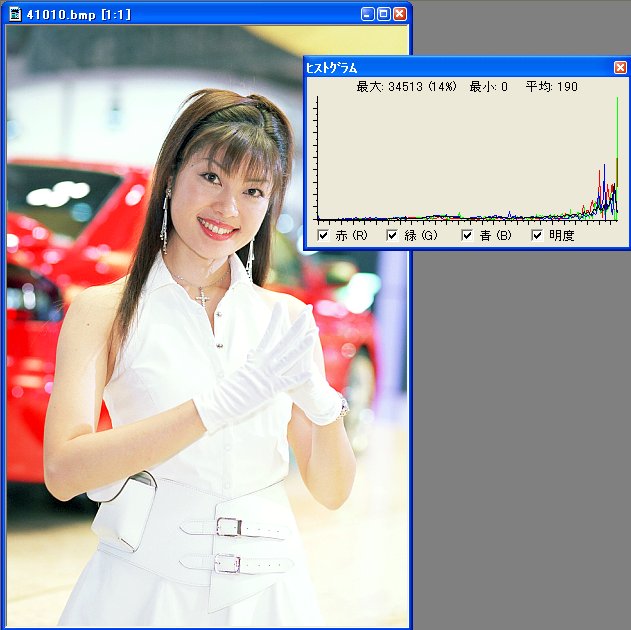The height and width of the screenshot is (630, 631).
Task: Toggle the 明度 brightness checkbox
Action: click(537, 235)
